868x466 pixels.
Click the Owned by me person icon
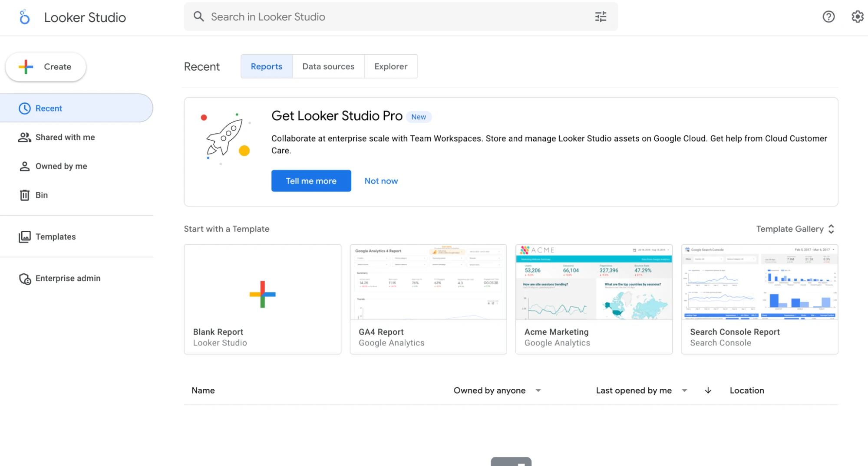point(25,166)
